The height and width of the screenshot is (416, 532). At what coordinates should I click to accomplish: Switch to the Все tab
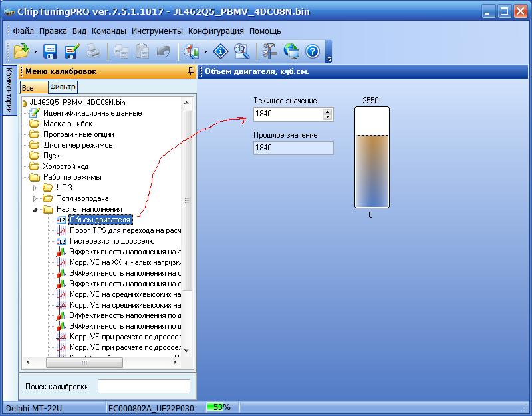pos(34,88)
